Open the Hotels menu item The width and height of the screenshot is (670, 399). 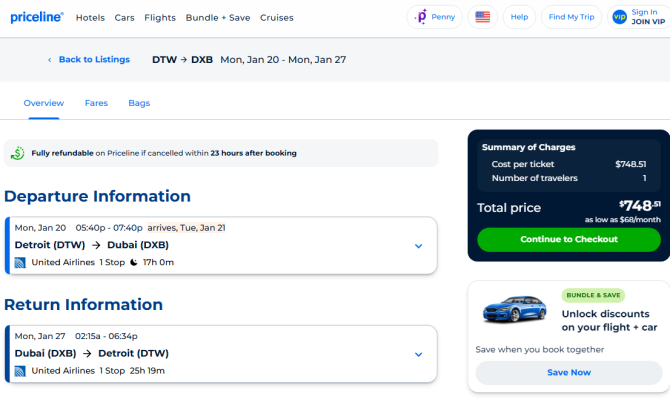point(90,18)
